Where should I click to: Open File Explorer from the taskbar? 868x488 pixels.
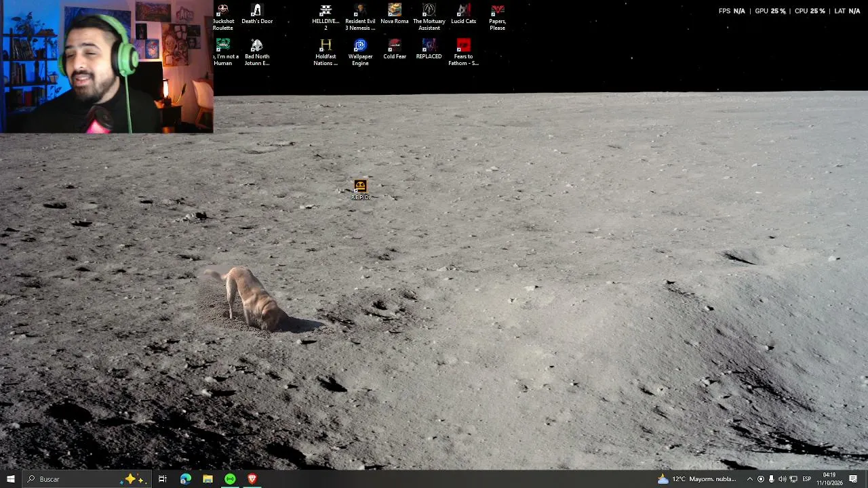[x=208, y=479]
